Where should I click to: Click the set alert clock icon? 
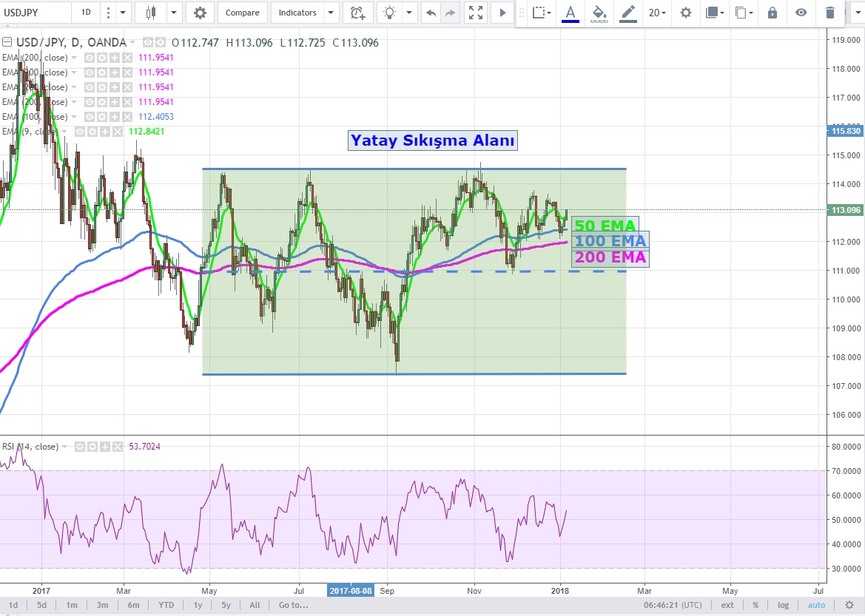[358, 13]
